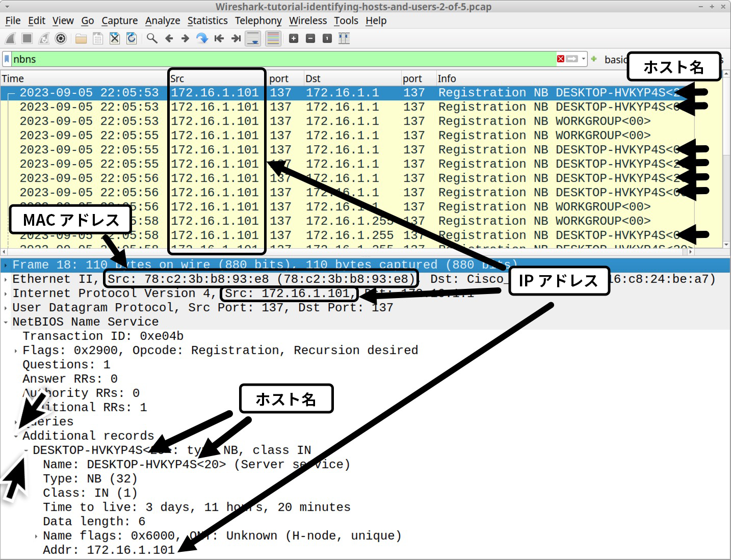
Task: Open the Statistics menu
Action: pos(207,20)
